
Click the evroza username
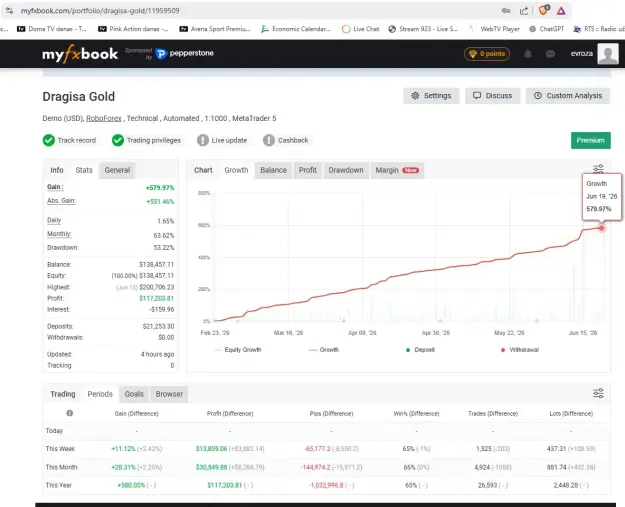(x=582, y=53)
